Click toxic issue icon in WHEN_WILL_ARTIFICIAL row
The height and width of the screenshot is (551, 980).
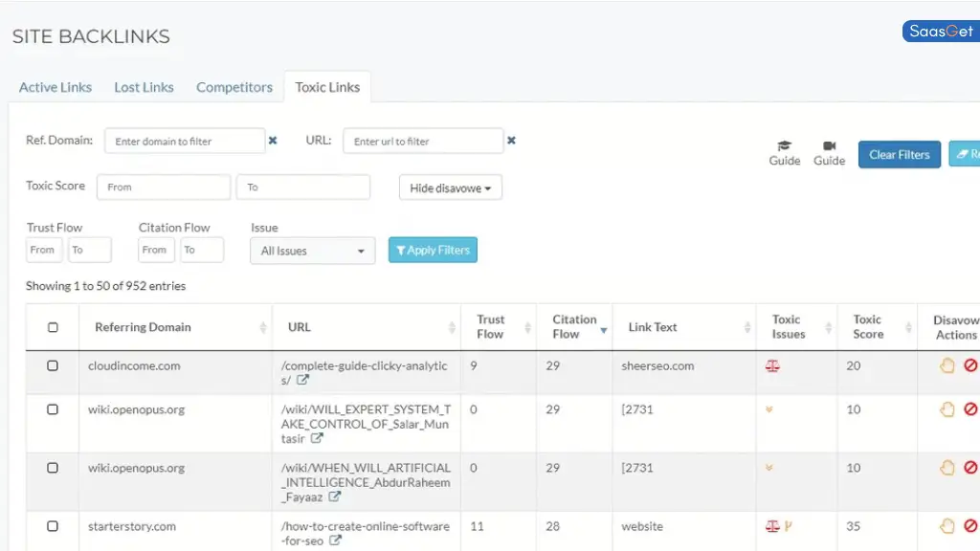pos(769,468)
